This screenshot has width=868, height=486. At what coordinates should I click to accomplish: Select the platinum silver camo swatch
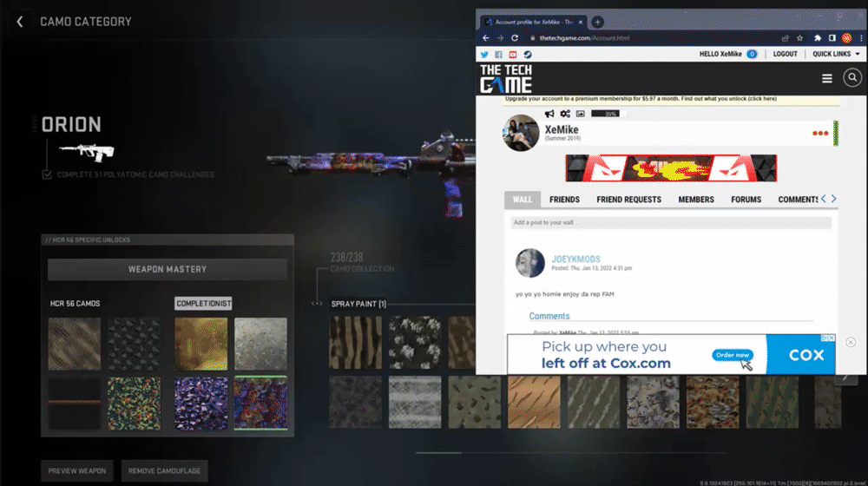tap(260, 344)
